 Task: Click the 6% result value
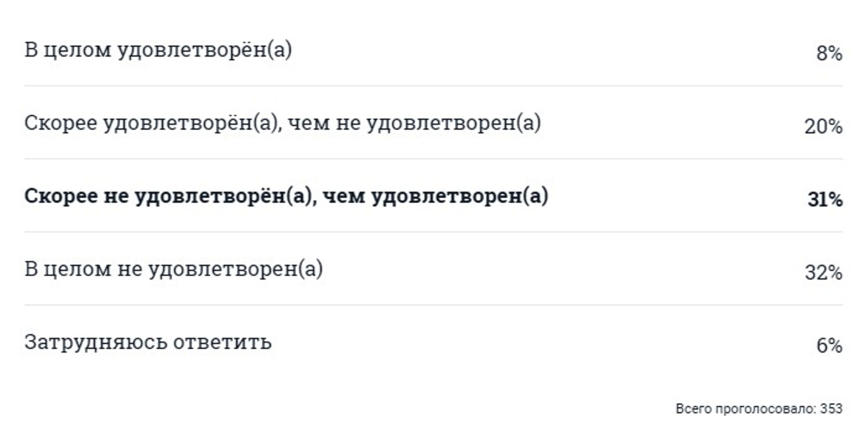829,345
